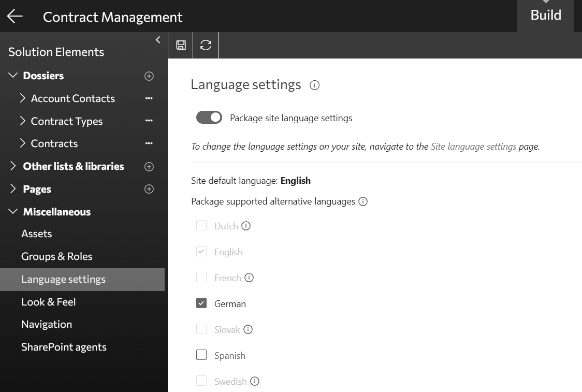Expand the Contract Types tree node
Screen dimensions: 582x392
point(22,121)
